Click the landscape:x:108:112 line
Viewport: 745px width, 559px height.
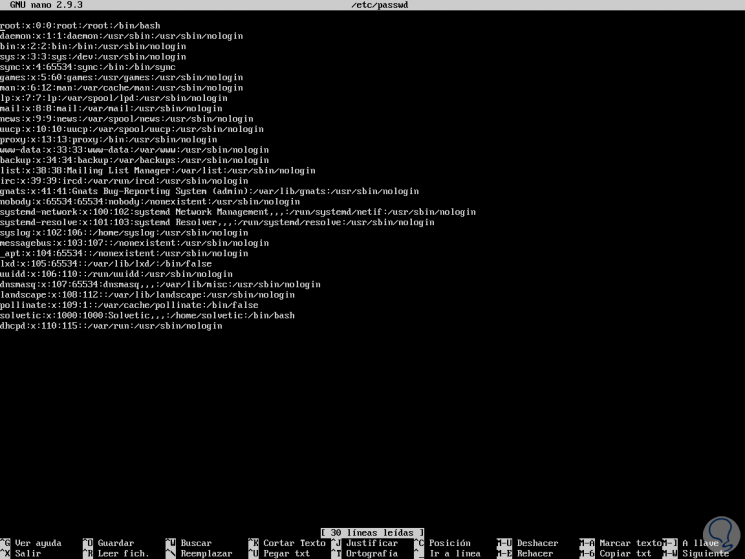147,295
